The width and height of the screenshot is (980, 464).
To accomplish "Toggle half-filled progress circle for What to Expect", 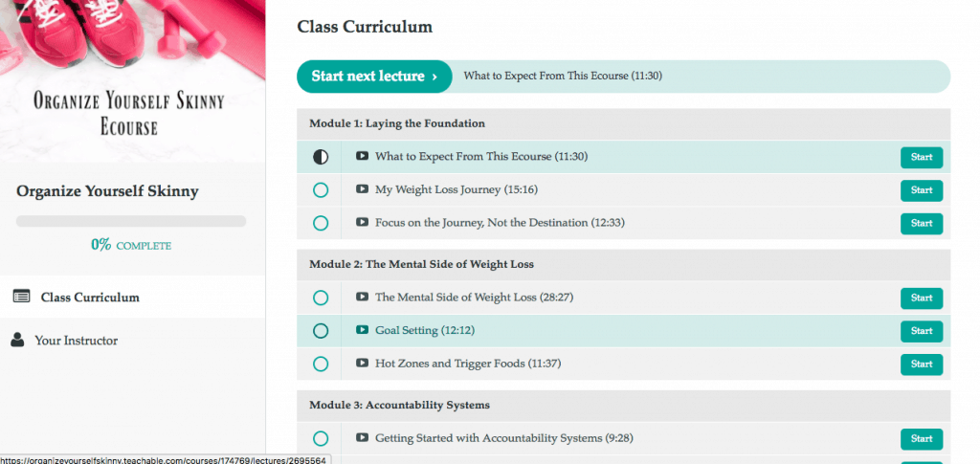I will click(321, 157).
